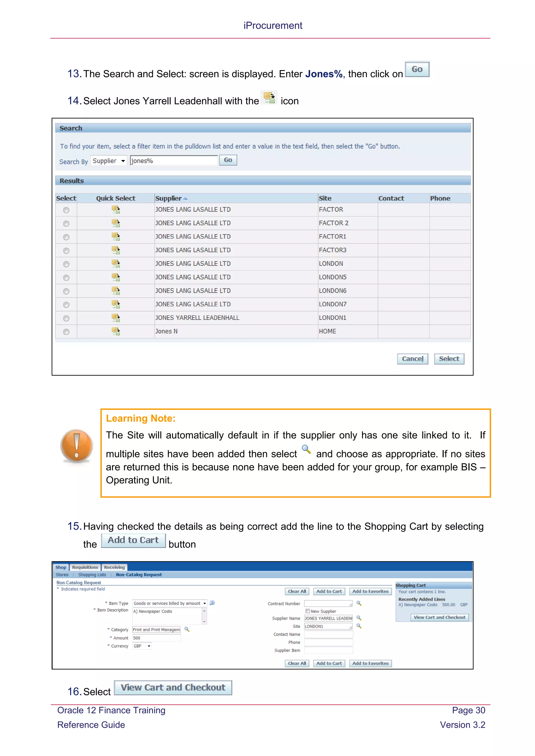Click quick select icon for LONDON site row
Viewport: 535px width, 756px height.
[x=116, y=264]
